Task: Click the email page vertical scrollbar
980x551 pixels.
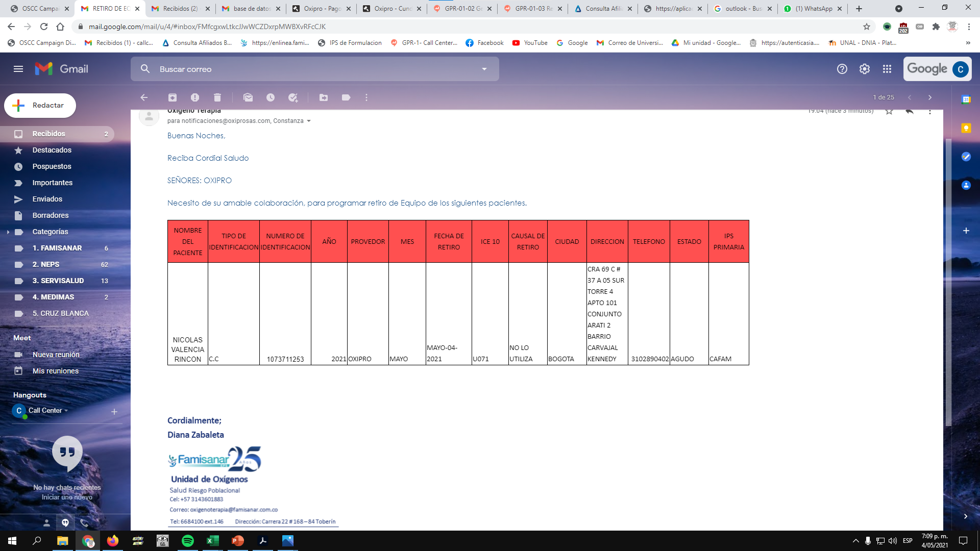Action: 948,282
